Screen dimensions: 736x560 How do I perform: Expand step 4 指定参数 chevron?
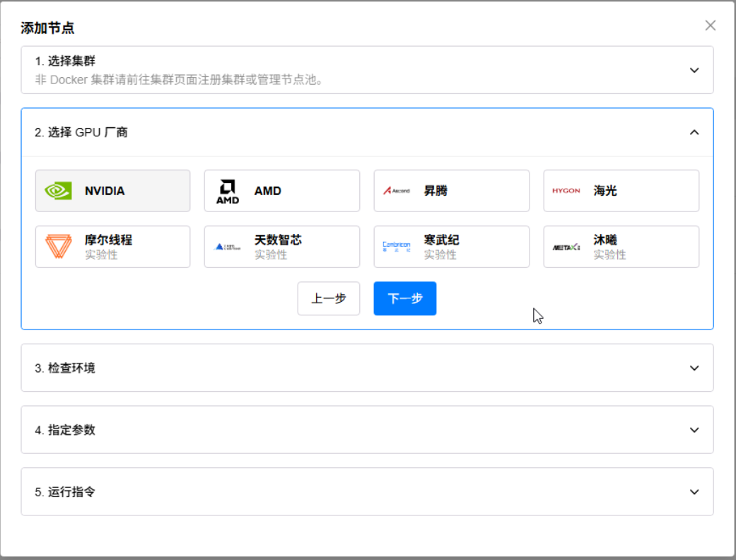(x=694, y=430)
